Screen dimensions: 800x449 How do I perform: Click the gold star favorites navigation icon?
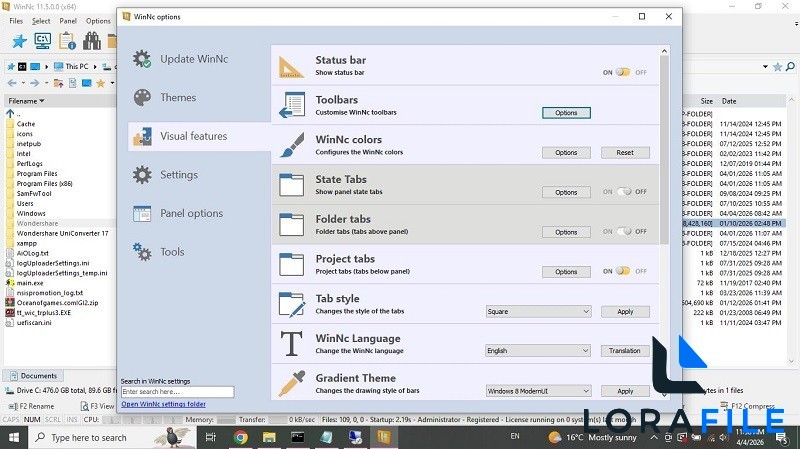(101, 83)
